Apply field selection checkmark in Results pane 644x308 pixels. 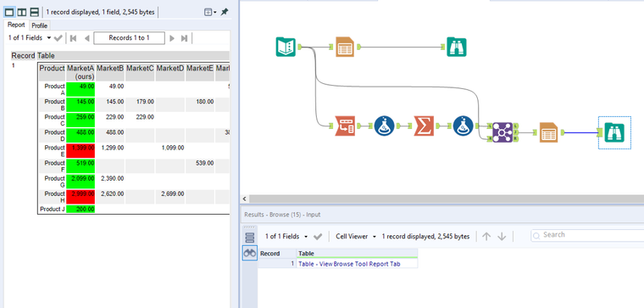[318, 237]
